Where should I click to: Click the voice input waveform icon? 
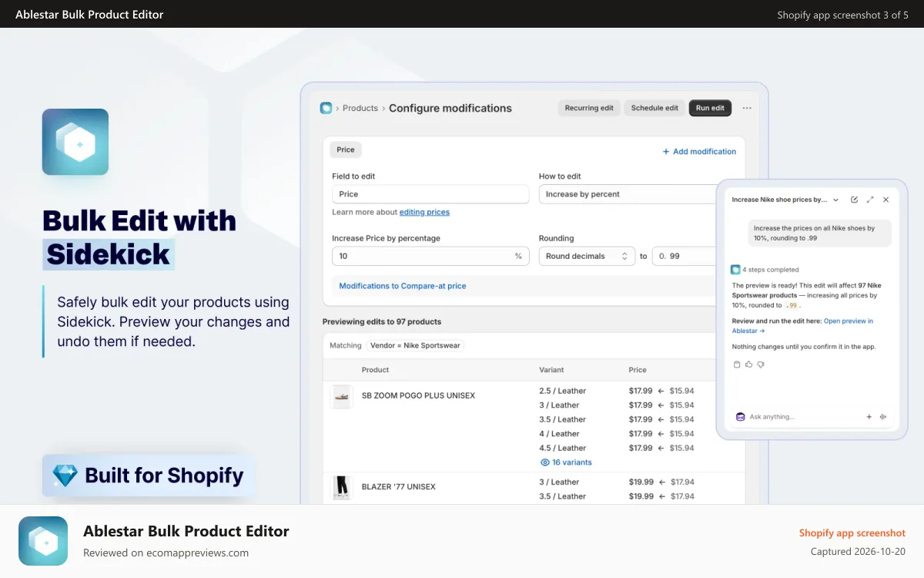tap(883, 417)
